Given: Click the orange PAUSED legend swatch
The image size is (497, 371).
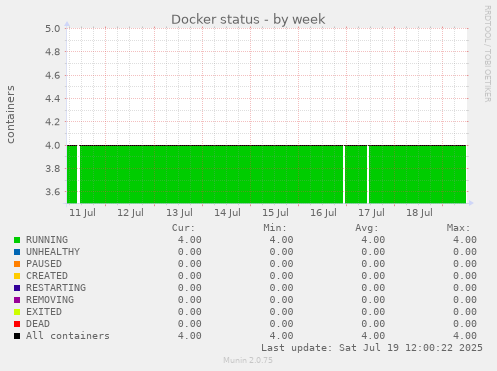Looking at the screenshot, I should click(x=17, y=264).
